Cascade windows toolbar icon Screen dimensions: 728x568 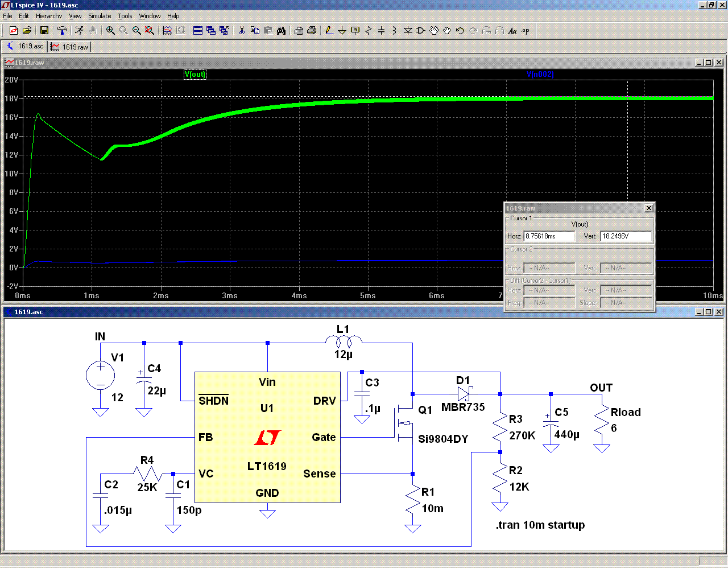[x=211, y=31]
